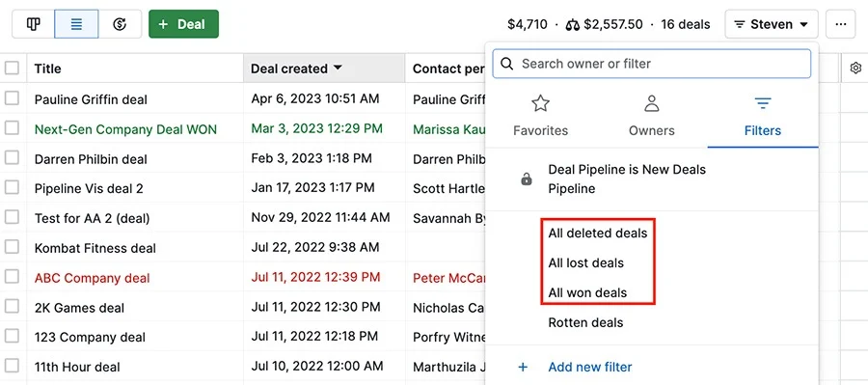The height and width of the screenshot is (385, 868).
Task: Open the three-dots more options menu
Action: coord(841,24)
